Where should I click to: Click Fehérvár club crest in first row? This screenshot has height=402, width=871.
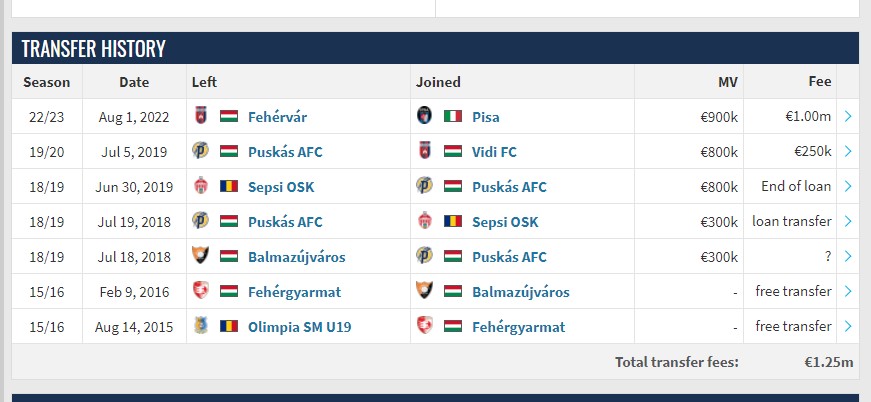(x=201, y=115)
